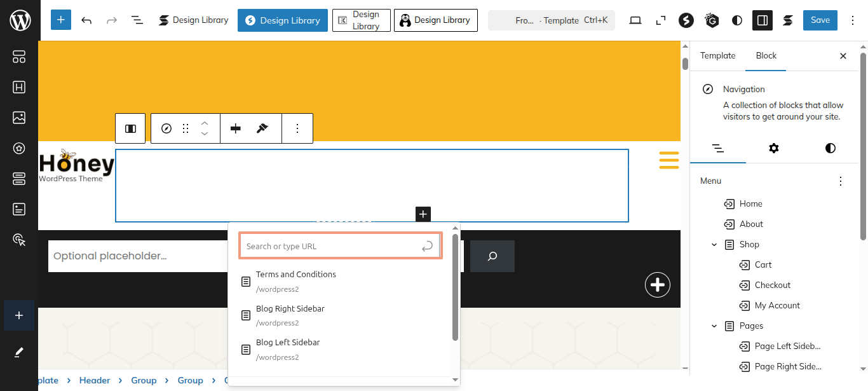Screen dimensions: 868x391
Task: Collapse the Shop menu item
Action: coord(714,245)
